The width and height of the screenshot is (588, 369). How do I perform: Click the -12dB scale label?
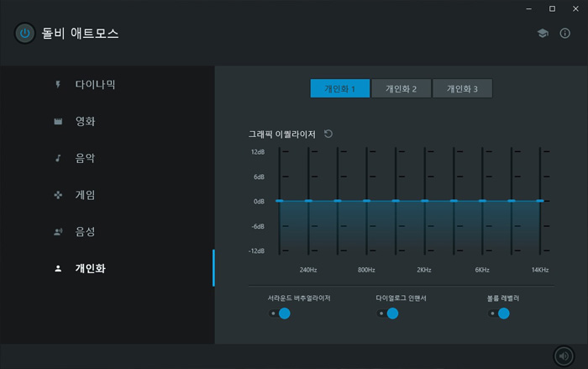click(256, 250)
